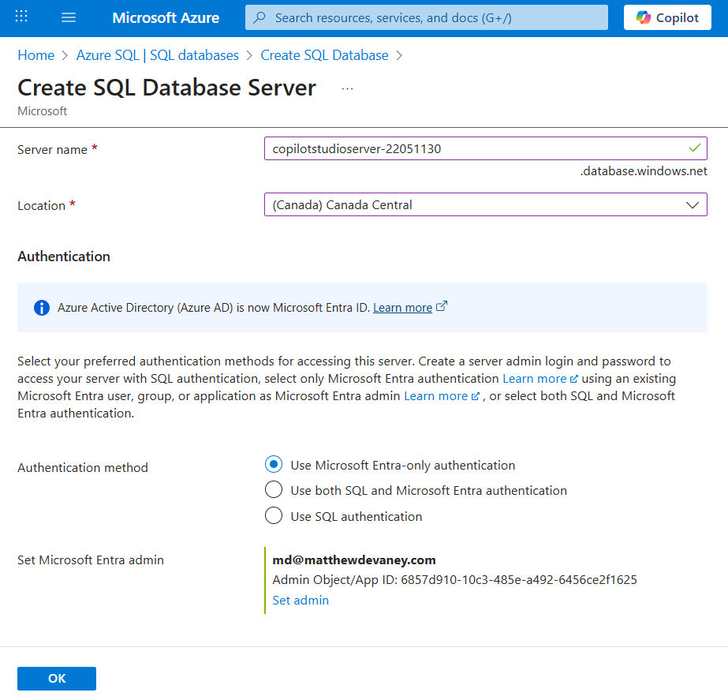The height and width of the screenshot is (700, 728).
Task: Select Use Microsoft Entra-only authentication
Action: tap(274, 465)
